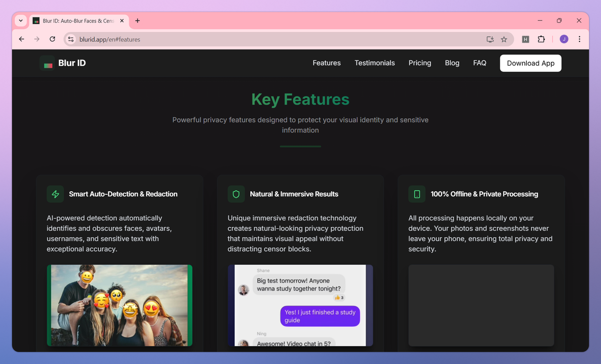This screenshot has height=364, width=601.
Task: Click the chat conversation preview image
Action: [x=300, y=305]
